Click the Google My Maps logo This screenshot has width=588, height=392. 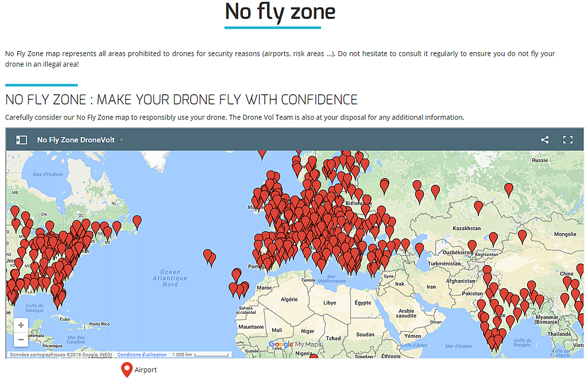[x=295, y=344]
